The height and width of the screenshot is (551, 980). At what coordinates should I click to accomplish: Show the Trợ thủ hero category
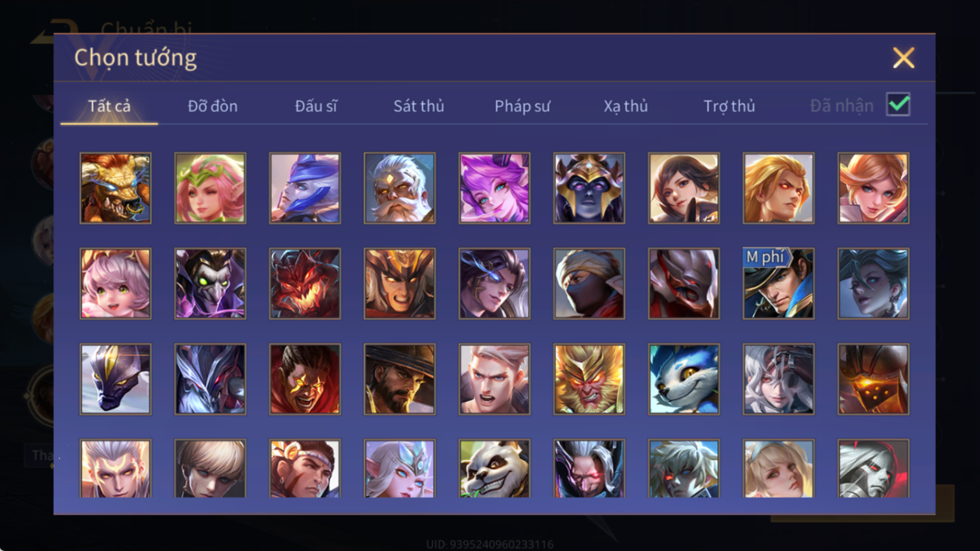729,106
